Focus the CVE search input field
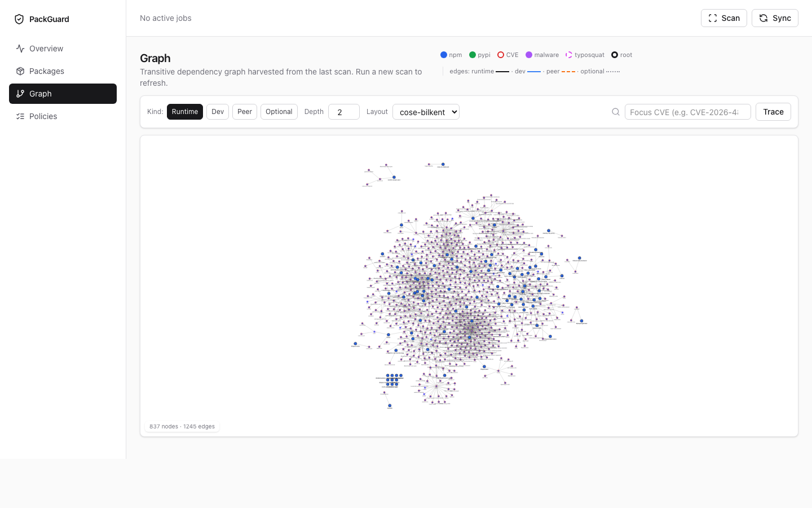 (687, 112)
